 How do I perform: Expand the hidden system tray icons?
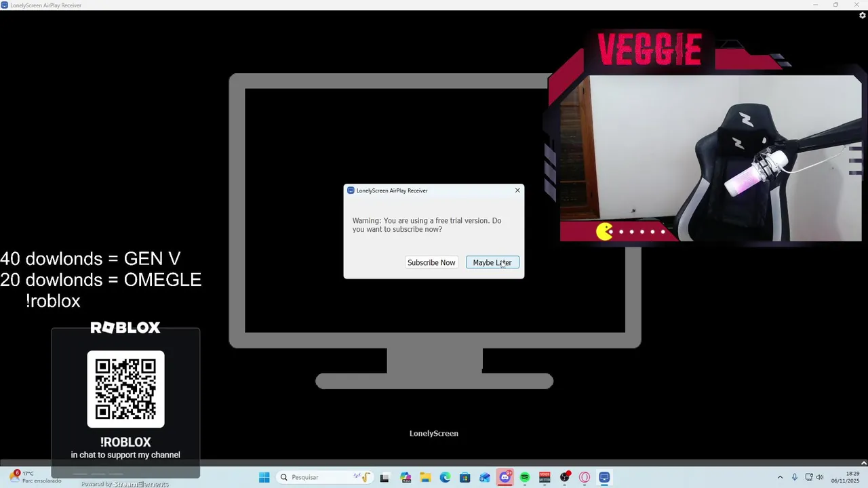click(x=780, y=477)
